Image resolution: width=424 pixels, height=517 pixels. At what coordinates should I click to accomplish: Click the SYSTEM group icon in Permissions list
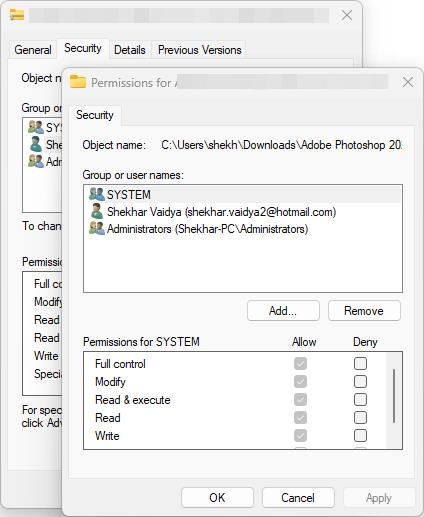pyautogui.click(x=97, y=194)
